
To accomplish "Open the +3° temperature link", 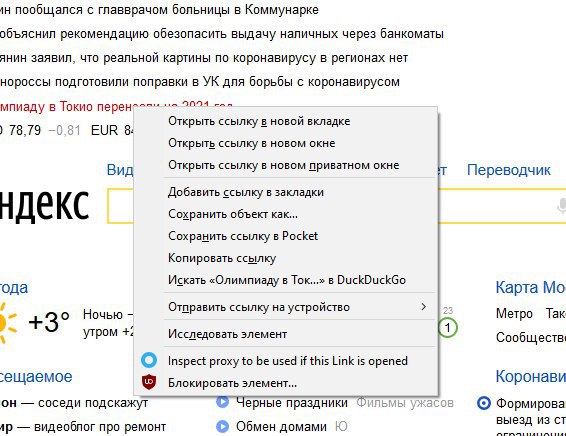I will coord(49,322).
